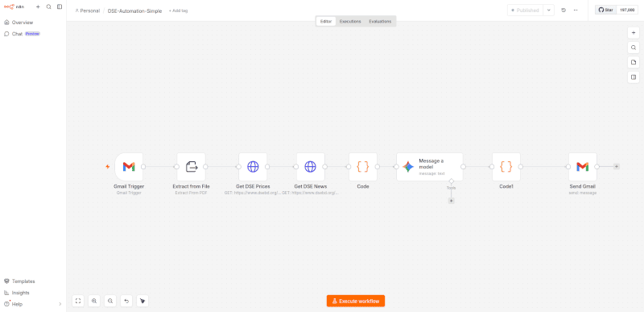Click the Extract From PDF subtitle
The width and height of the screenshot is (644, 312).
[191, 193]
